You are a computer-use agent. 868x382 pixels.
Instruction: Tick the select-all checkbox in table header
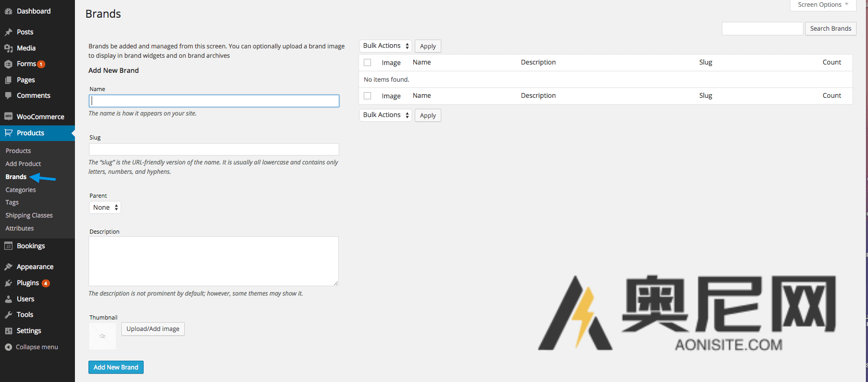point(367,62)
